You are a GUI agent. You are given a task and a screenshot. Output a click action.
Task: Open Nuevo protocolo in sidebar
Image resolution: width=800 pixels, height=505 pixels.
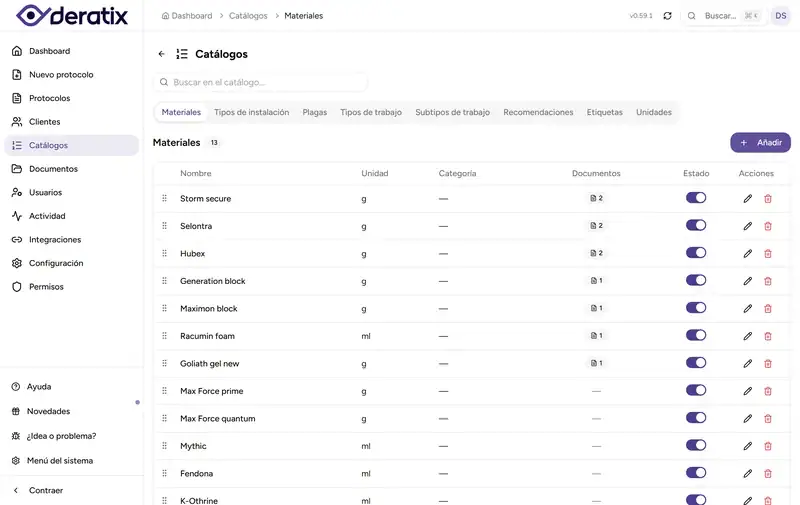click(71, 74)
